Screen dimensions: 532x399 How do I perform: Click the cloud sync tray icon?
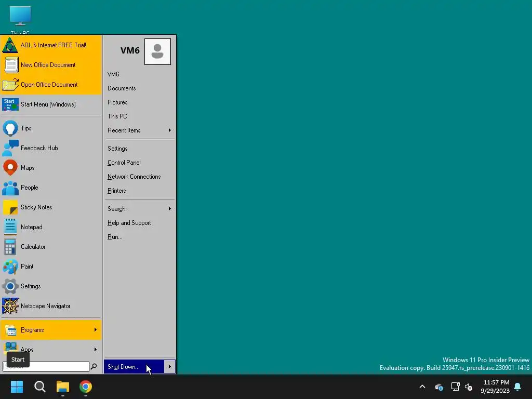[x=438, y=387]
